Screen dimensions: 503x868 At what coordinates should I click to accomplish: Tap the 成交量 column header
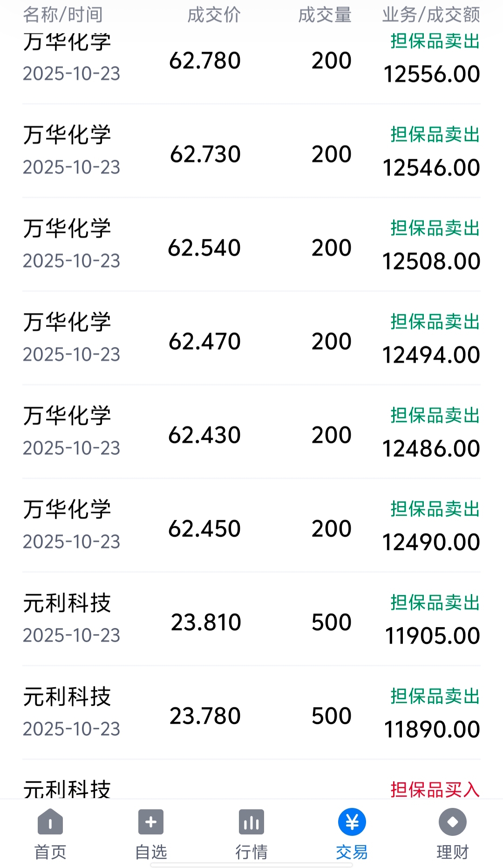tap(325, 15)
